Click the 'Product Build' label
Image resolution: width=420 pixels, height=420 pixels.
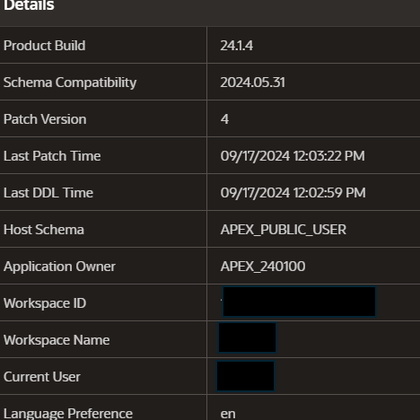(44, 45)
